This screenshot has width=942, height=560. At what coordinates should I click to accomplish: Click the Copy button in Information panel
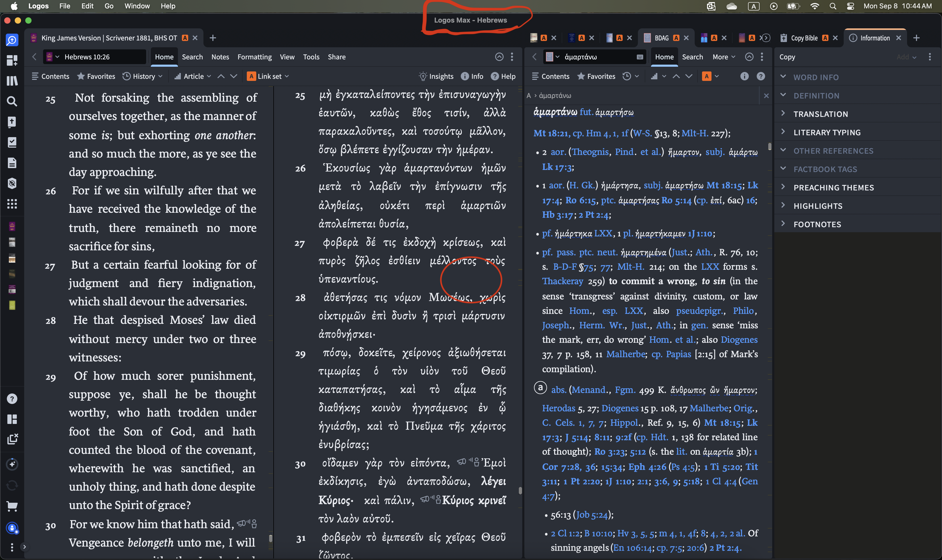[x=787, y=57]
